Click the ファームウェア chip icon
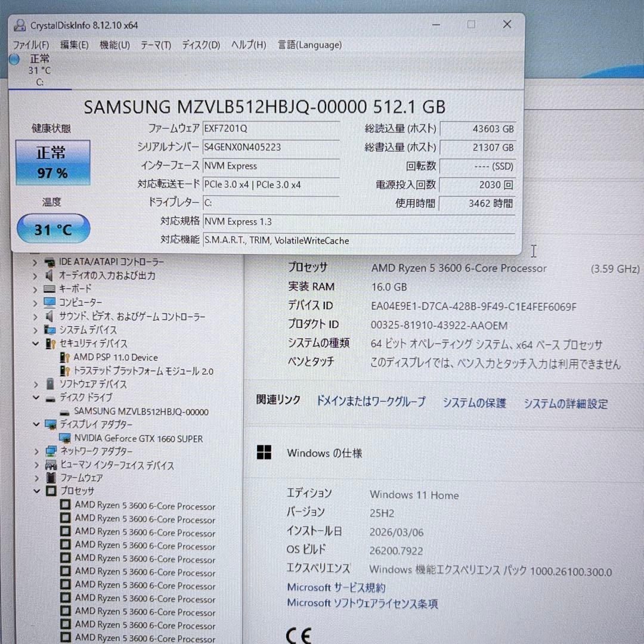Viewport: 644px width, 644px height. click(x=51, y=478)
